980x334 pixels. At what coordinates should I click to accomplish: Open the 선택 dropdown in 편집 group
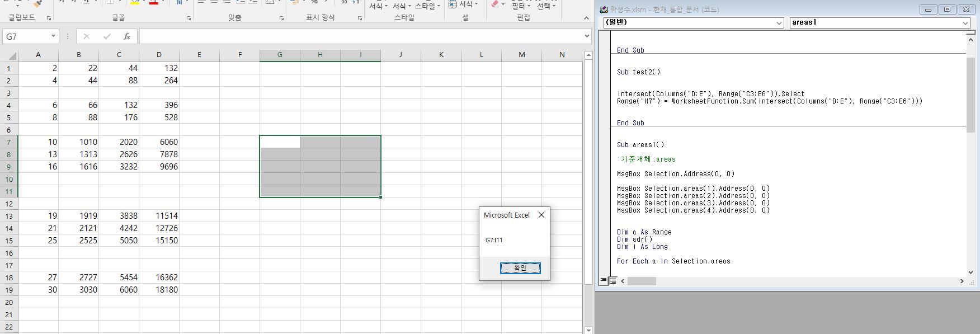(546, 6)
